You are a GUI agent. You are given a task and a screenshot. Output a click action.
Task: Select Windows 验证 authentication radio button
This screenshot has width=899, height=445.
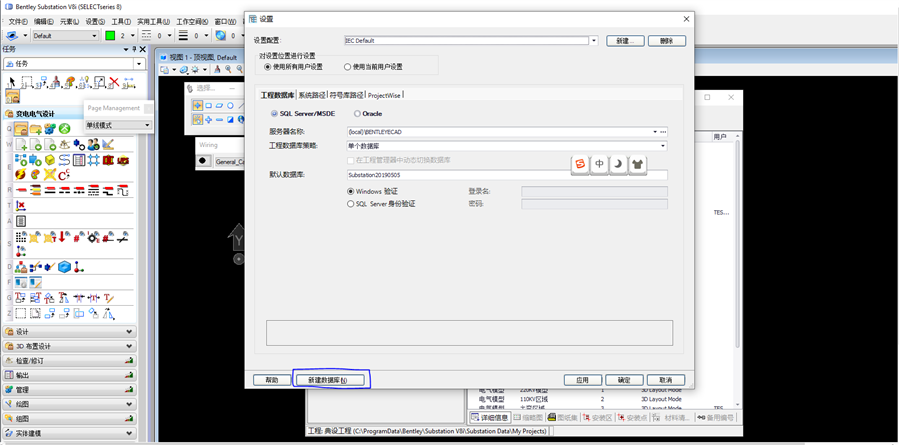(351, 191)
